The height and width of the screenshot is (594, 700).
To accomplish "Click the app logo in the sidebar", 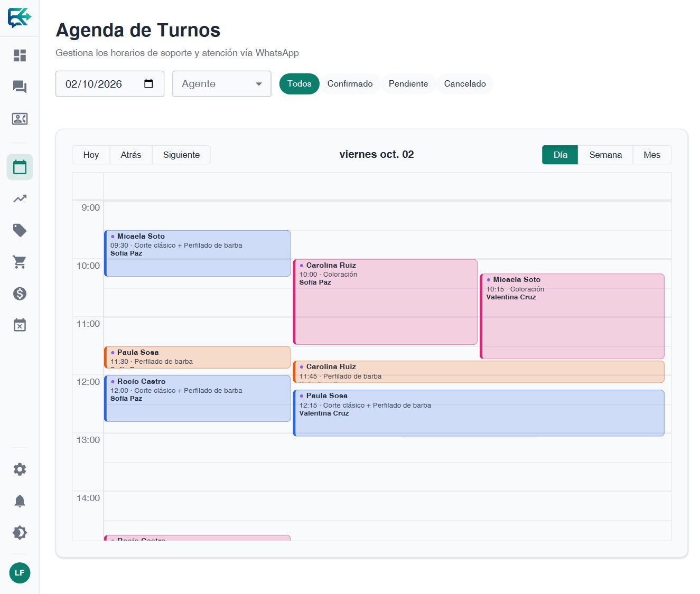I will pyautogui.click(x=20, y=17).
